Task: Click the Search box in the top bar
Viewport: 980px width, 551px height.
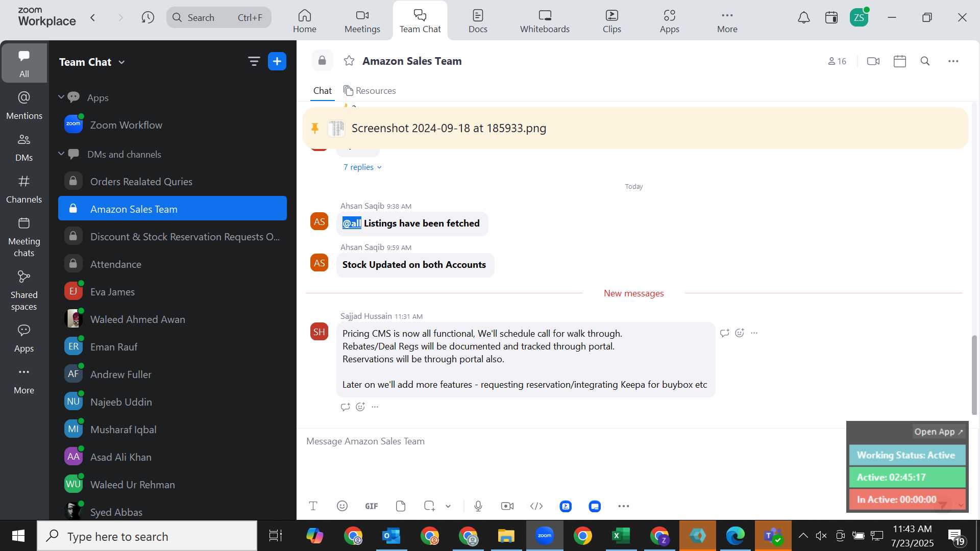Action: click(219, 18)
